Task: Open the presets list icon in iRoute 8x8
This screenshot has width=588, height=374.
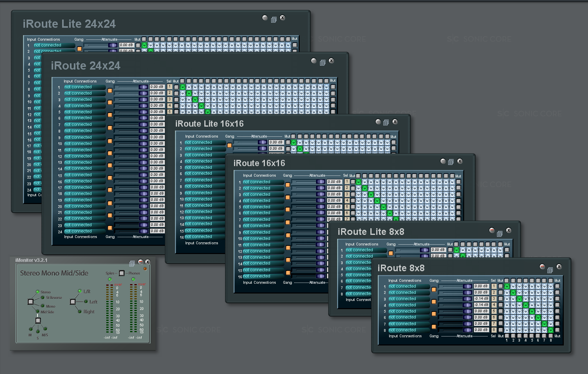Action: tap(550, 270)
